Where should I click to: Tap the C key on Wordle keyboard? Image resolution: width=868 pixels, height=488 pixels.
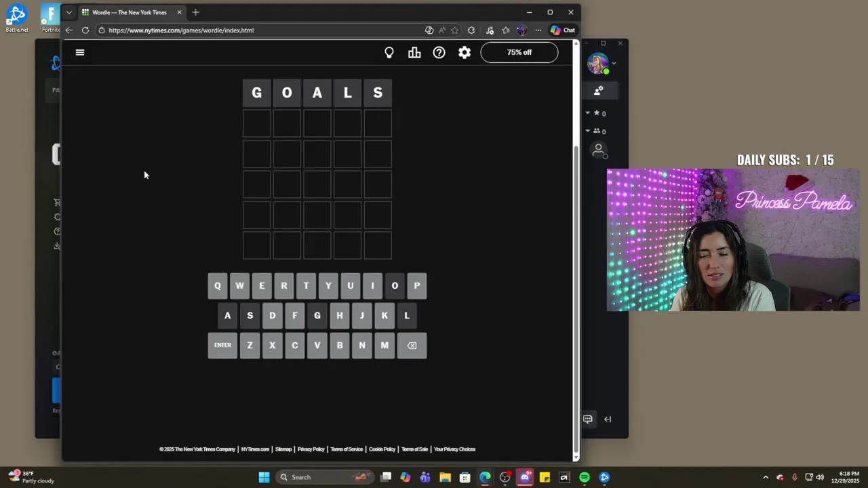(x=295, y=345)
